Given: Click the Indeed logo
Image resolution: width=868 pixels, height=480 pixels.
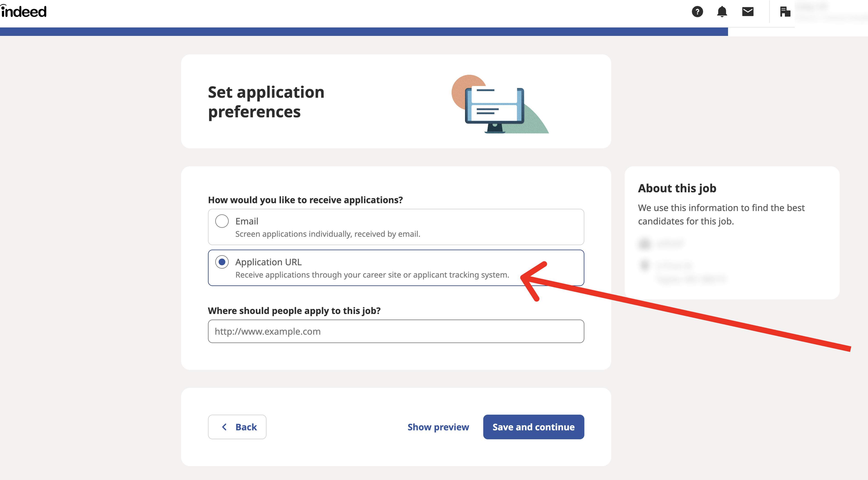Looking at the screenshot, I should [x=24, y=11].
